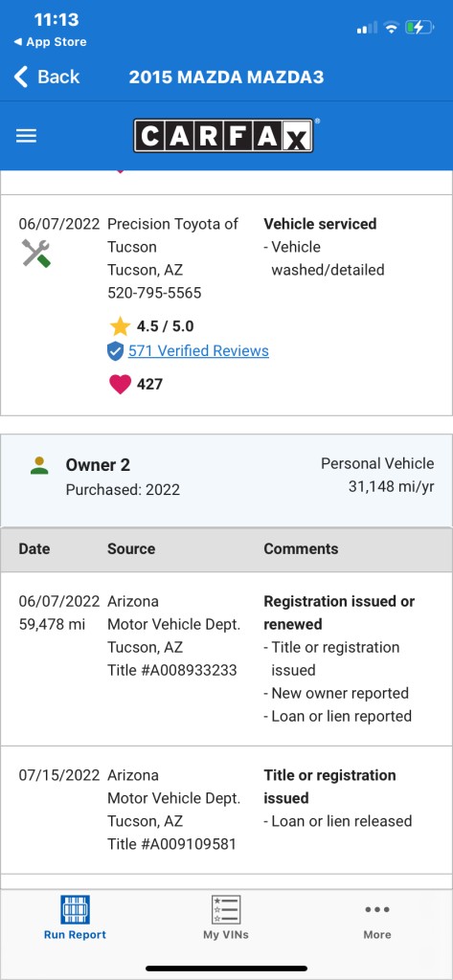Tap the Back button label
The width and height of the screenshot is (453, 980).
pos(58,77)
